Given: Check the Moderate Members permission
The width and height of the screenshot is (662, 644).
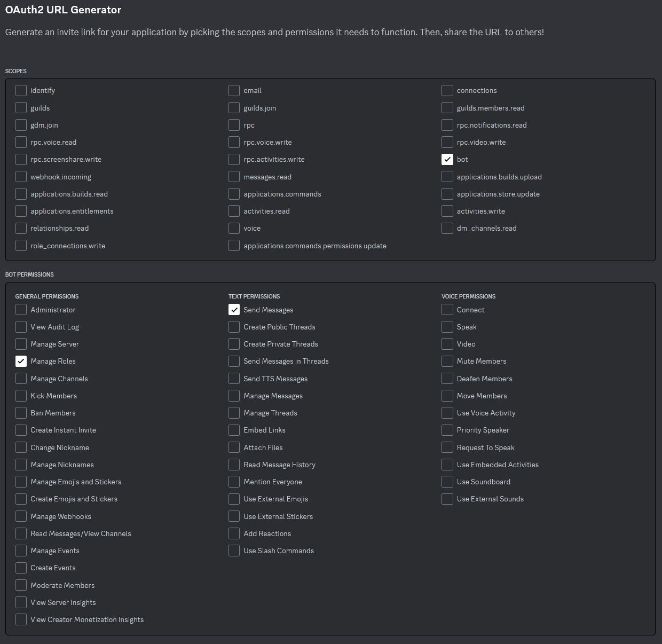Looking at the screenshot, I should click(x=21, y=585).
